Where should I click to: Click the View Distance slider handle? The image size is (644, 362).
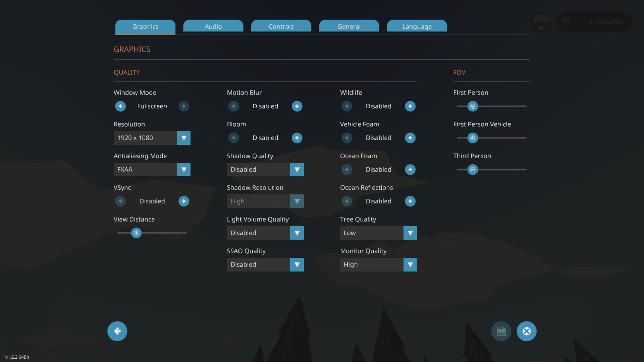point(136,233)
